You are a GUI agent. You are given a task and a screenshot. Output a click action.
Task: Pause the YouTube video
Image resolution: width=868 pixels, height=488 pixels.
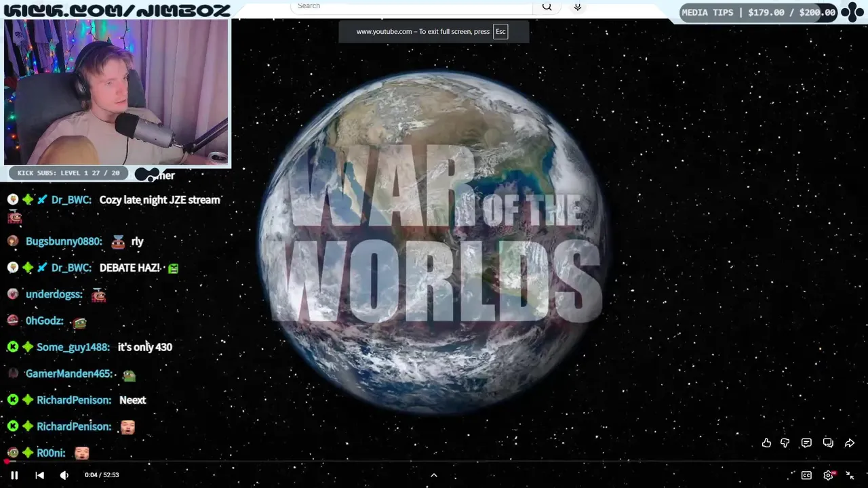pos(14,475)
